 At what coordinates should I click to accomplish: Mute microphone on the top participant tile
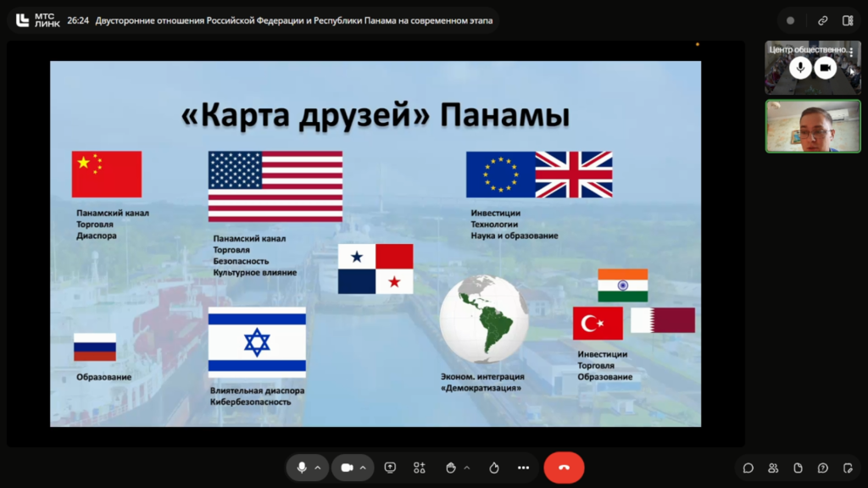point(800,68)
